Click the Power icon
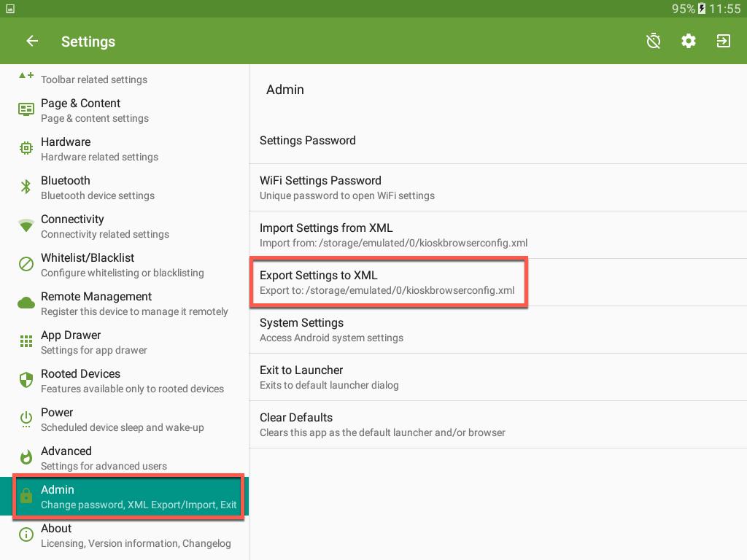Image resolution: width=747 pixels, height=560 pixels. pos(26,419)
